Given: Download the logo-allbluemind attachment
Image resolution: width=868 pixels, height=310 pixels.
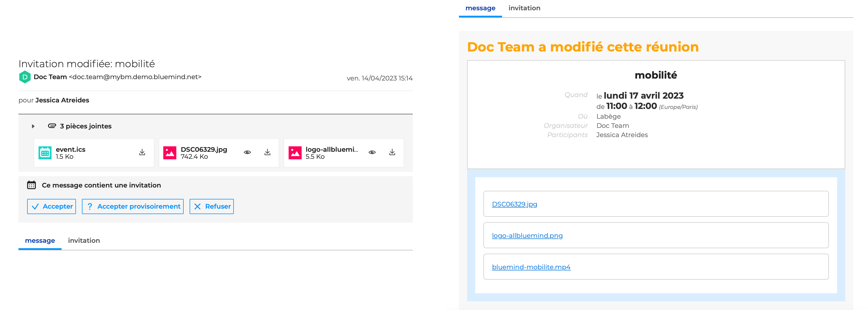Looking at the screenshot, I should pos(392,153).
